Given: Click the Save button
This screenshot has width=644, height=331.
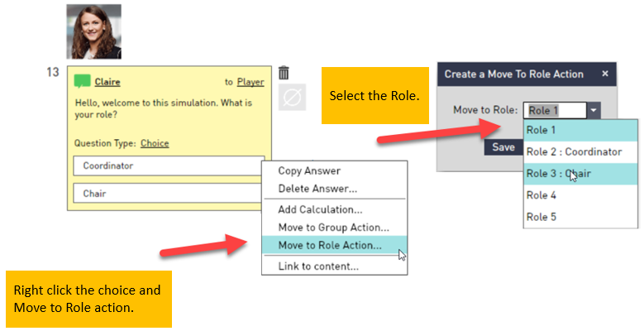Looking at the screenshot, I should coord(503,146).
